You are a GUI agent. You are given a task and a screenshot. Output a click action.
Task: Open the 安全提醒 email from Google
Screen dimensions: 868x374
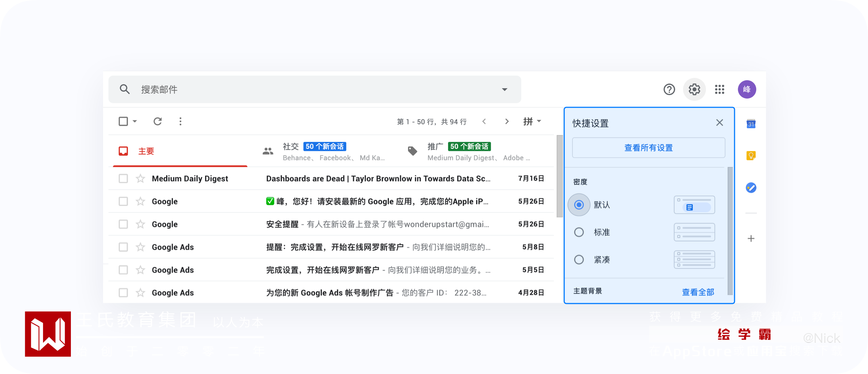click(x=331, y=224)
